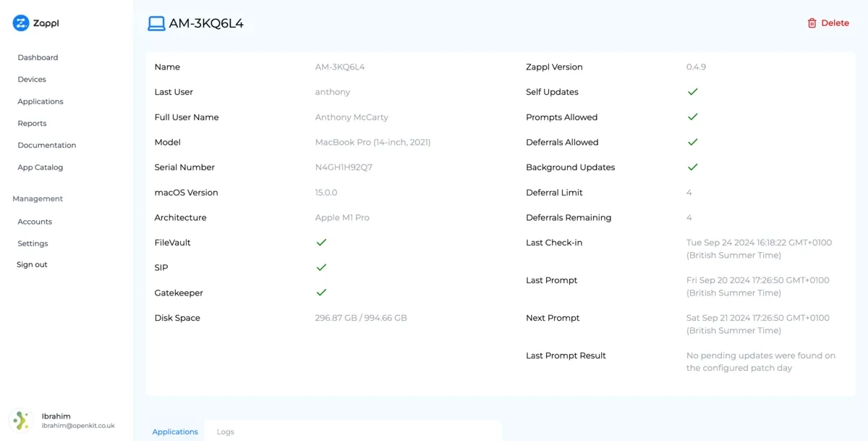Click the Zappl logo icon

20,22
